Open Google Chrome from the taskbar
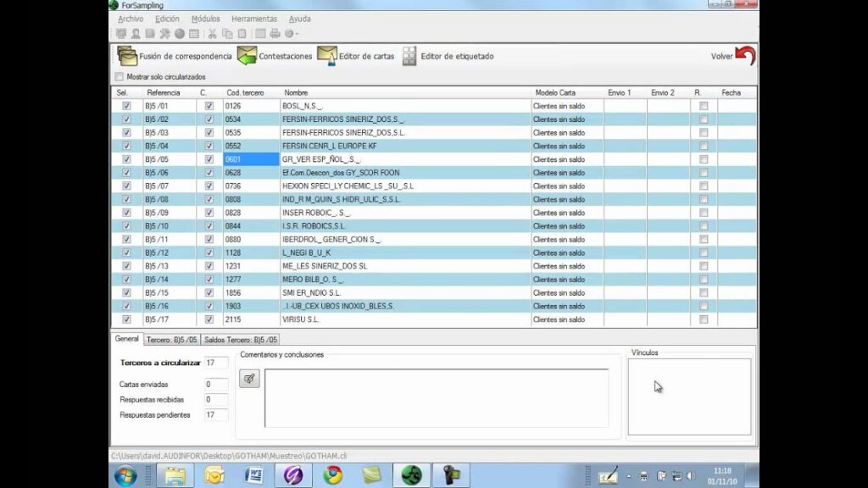The height and width of the screenshot is (488, 868). point(331,475)
